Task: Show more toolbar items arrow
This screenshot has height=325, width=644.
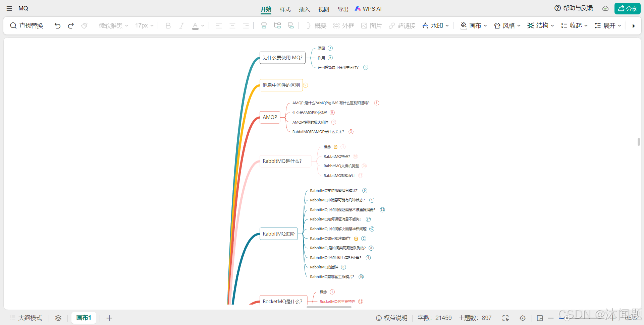Action: point(634,26)
